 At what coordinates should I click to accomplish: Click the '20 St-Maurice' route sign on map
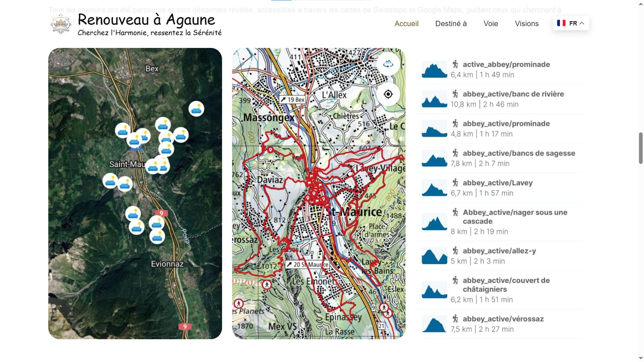tap(307, 264)
